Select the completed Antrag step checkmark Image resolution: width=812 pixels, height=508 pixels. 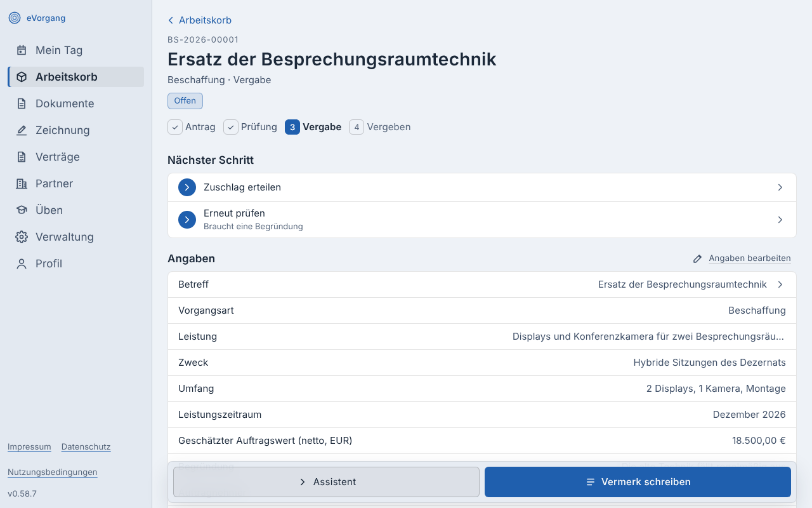coord(175,127)
